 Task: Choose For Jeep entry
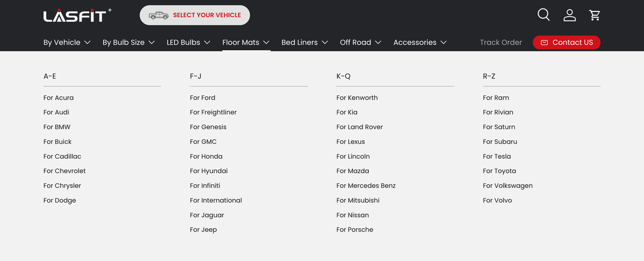[x=203, y=229]
